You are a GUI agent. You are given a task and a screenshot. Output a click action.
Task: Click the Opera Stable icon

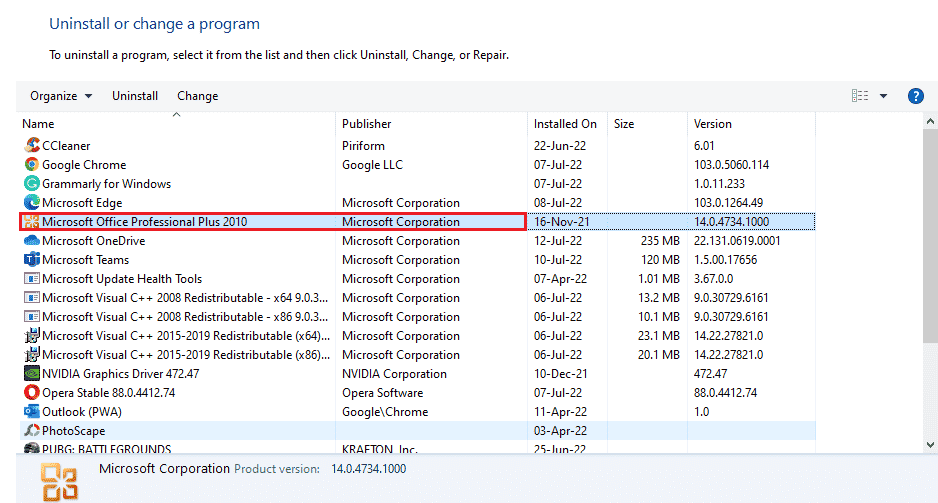(x=31, y=393)
